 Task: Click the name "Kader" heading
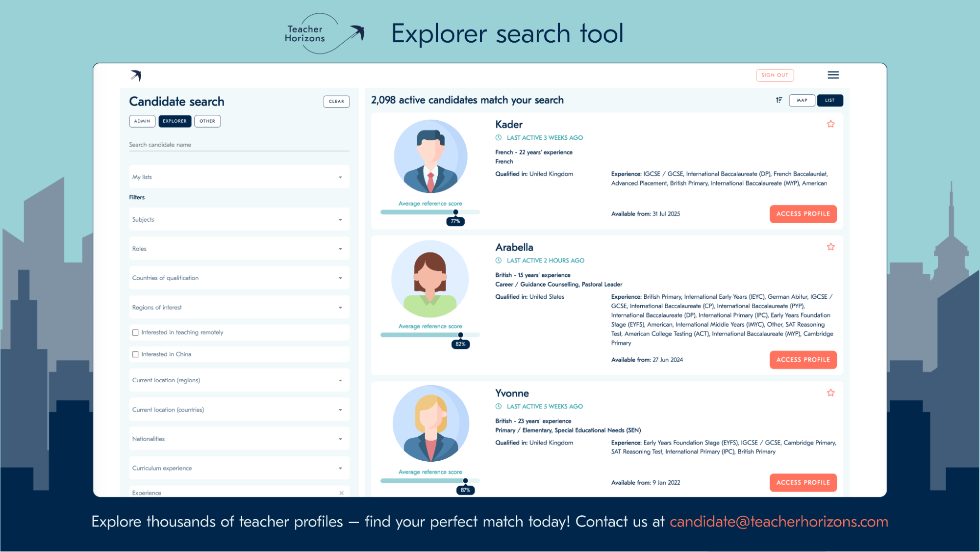[509, 125]
